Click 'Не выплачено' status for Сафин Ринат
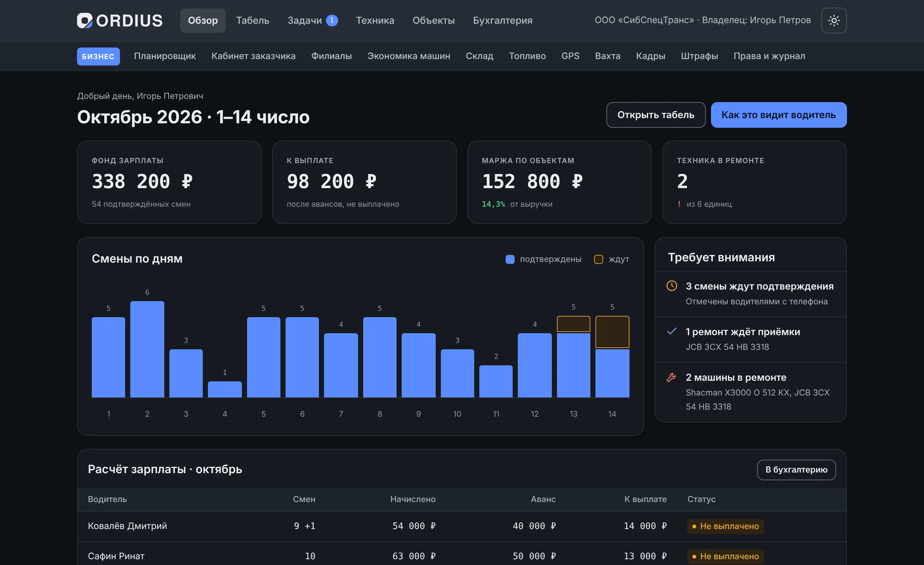This screenshot has width=924, height=565. coord(725,556)
